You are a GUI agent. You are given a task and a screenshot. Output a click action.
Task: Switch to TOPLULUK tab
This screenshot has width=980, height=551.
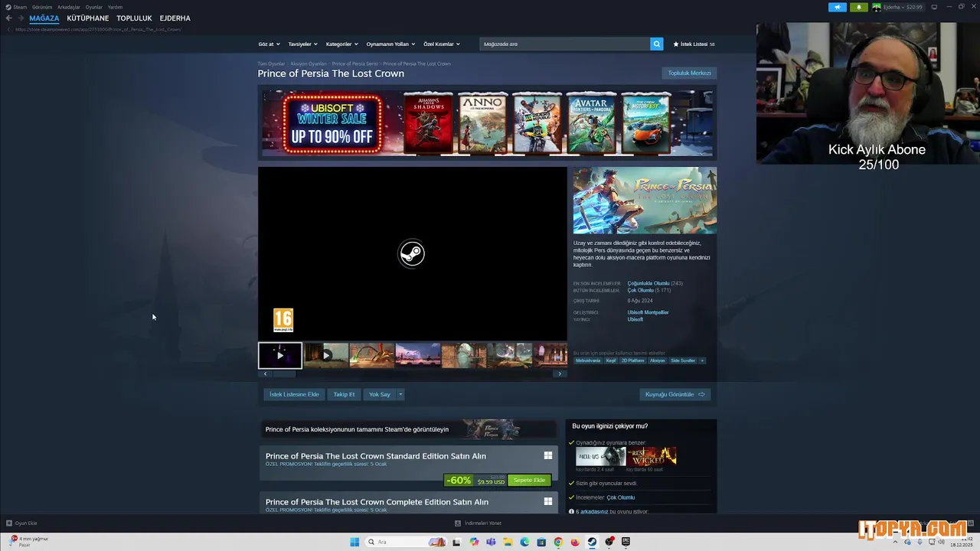(134, 18)
